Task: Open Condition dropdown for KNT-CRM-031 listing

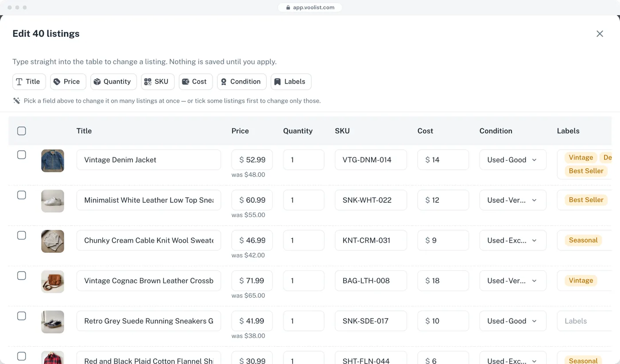Action: pos(513,240)
